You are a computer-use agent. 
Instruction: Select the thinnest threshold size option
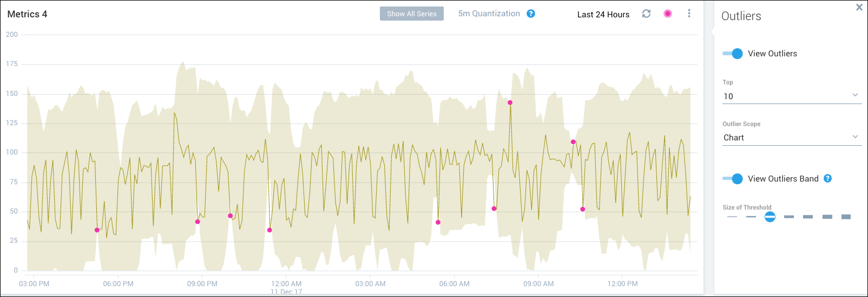(x=732, y=217)
